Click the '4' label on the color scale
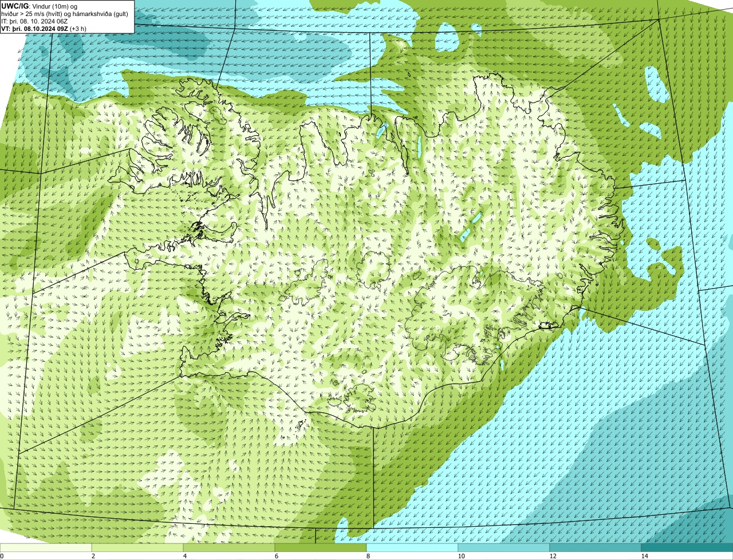 184,556
